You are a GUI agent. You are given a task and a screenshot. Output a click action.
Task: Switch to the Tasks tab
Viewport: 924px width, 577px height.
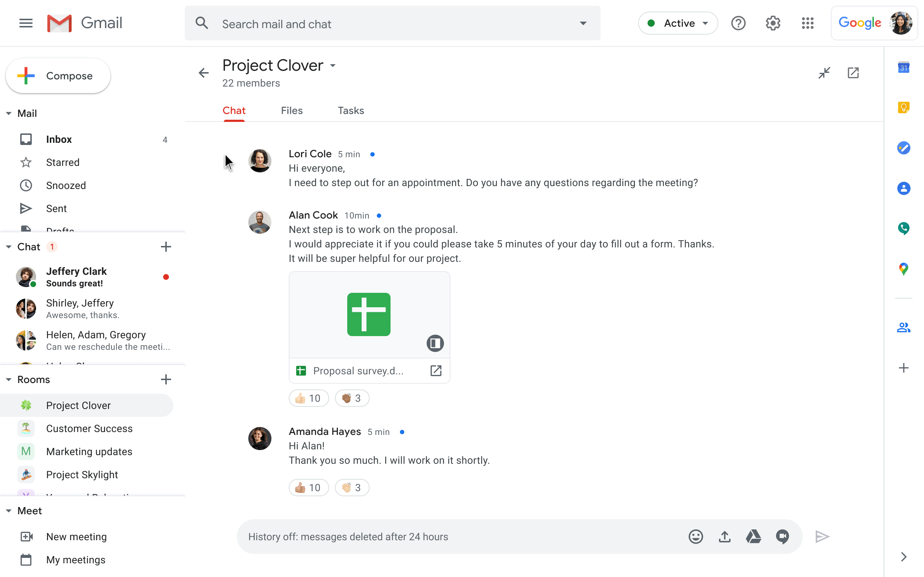(350, 110)
